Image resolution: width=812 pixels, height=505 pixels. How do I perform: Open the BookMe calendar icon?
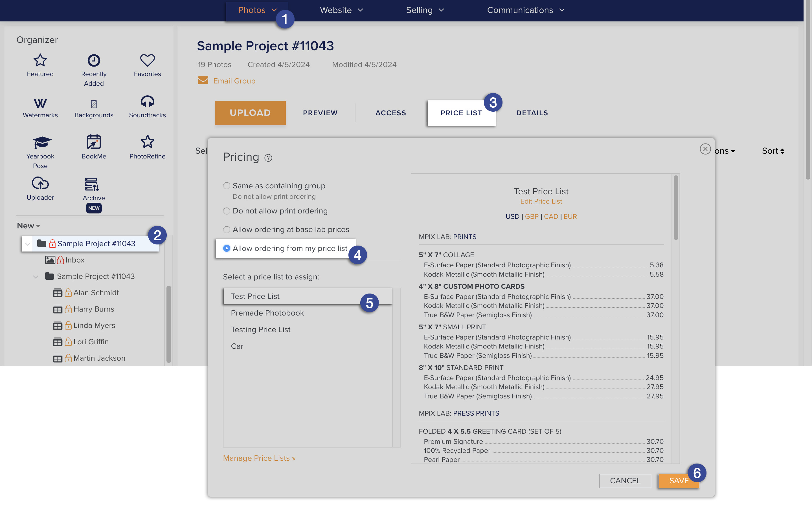94,142
